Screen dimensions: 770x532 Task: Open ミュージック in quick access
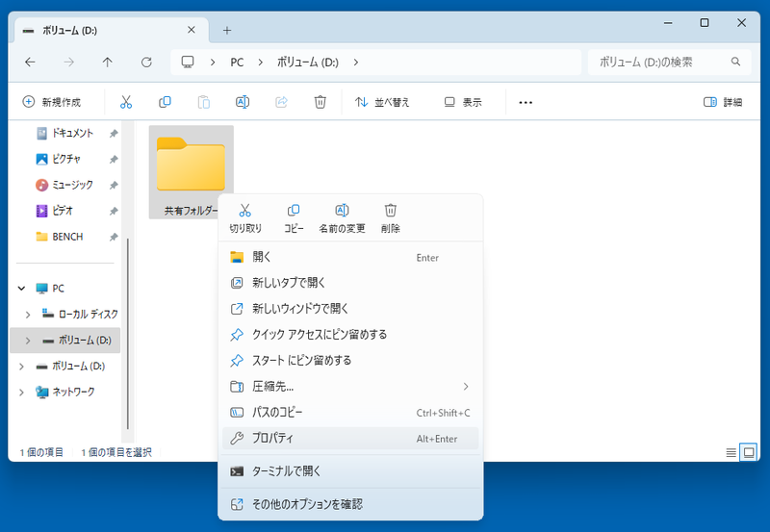[x=72, y=185]
